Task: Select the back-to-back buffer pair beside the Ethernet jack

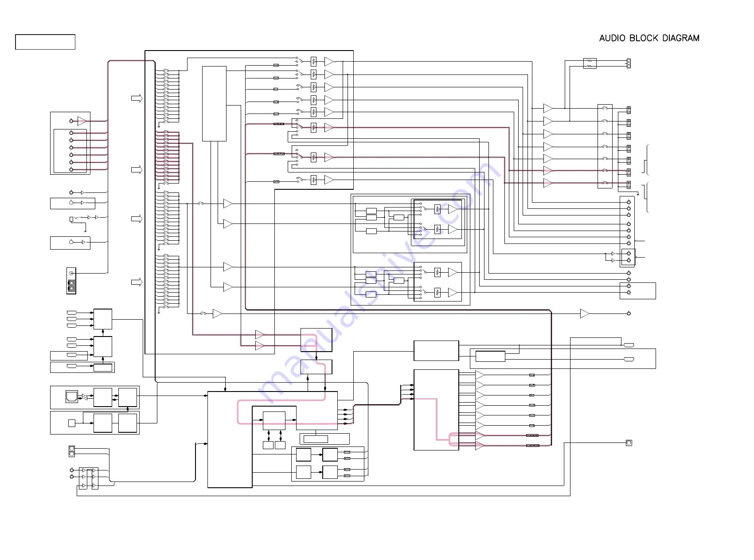Action: coord(84,396)
